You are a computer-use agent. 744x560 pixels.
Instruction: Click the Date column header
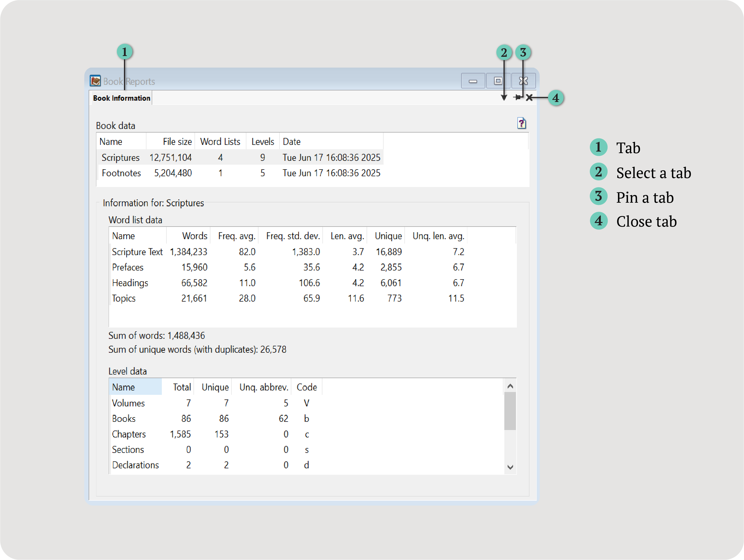click(x=291, y=142)
